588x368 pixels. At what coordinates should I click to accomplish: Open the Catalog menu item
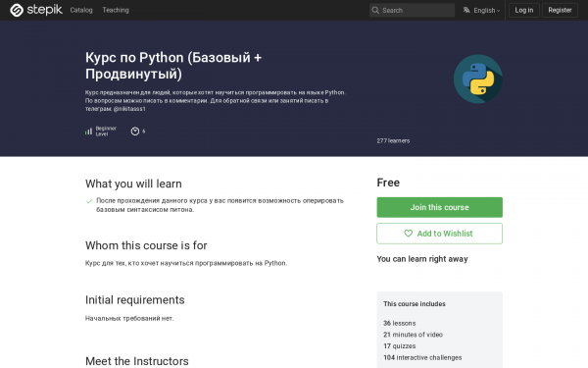tap(81, 10)
